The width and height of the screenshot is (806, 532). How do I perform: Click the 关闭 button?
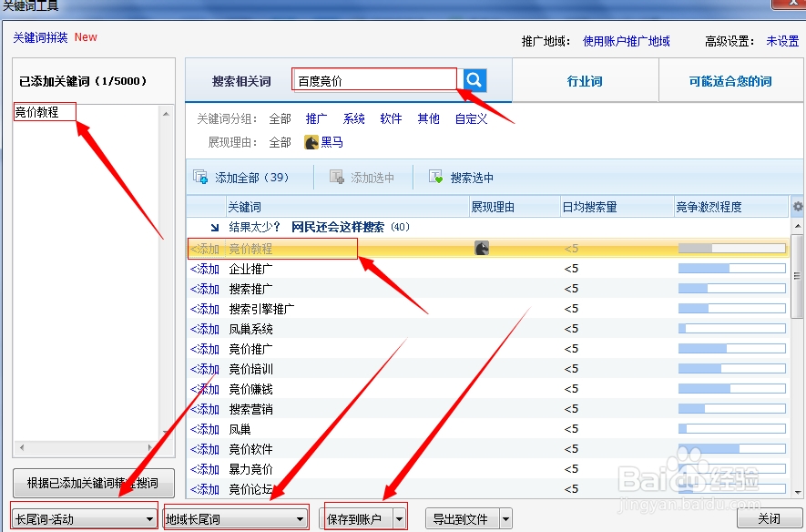click(x=770, y=518)
